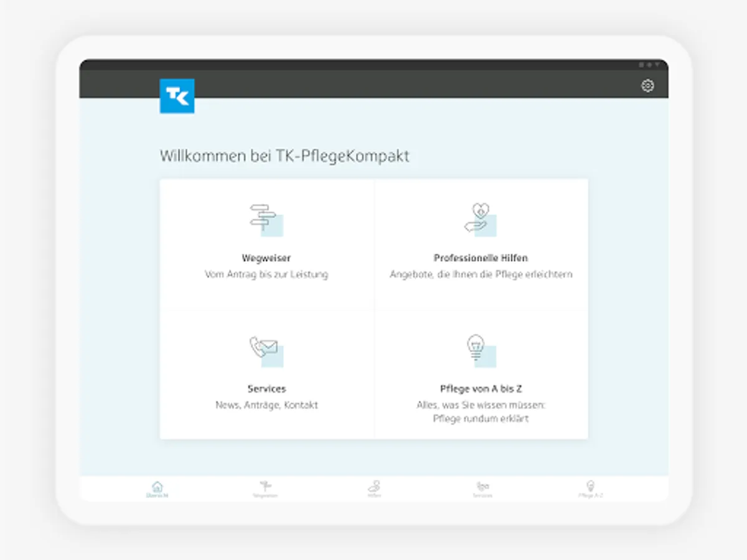Open the Wegweiser signpost card icon
The image size is (747, 560).
pos(266,220)
